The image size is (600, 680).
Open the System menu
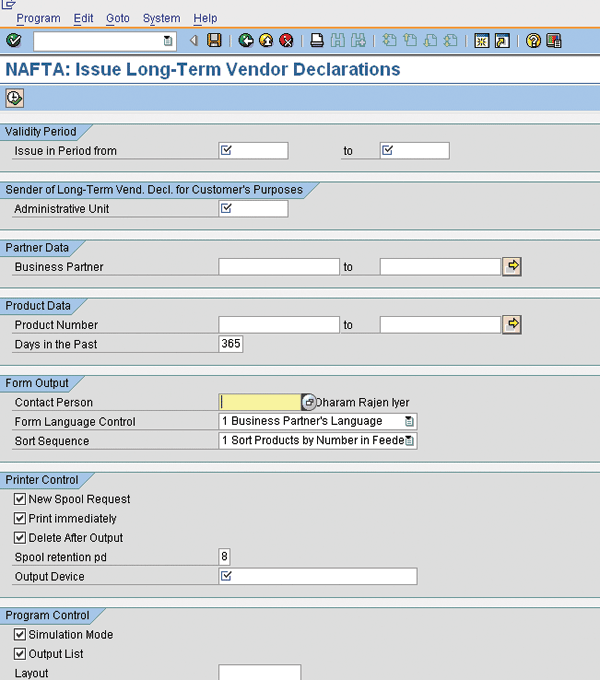(x=161, y=18)
